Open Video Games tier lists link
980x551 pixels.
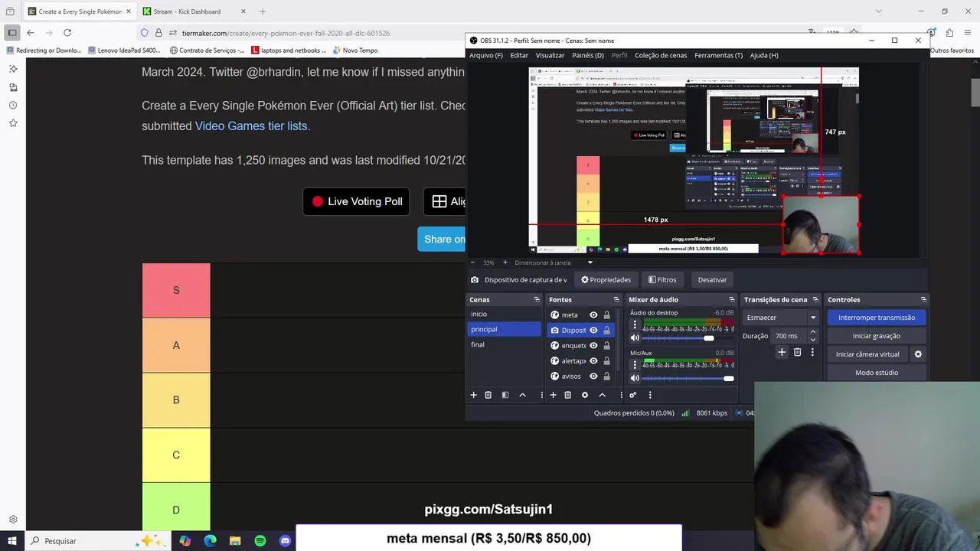click(251, 126)
